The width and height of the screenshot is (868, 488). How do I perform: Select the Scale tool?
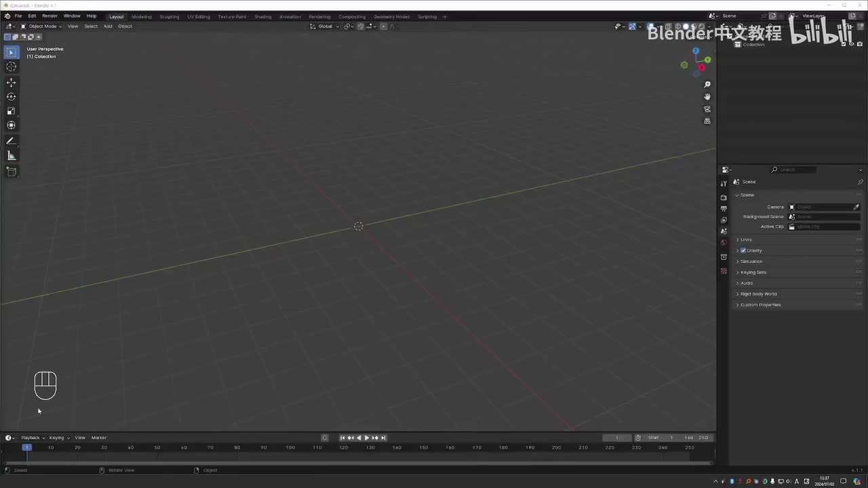[x=11, y=110]
